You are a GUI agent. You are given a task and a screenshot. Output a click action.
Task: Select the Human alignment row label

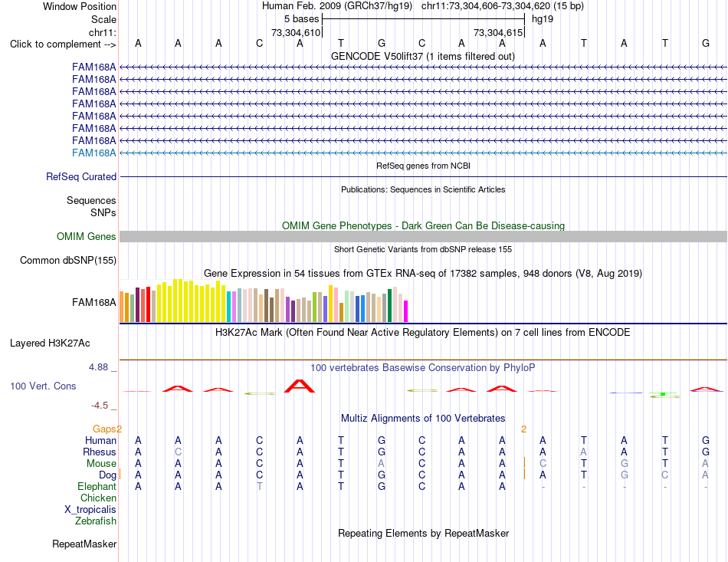[100, 440]
